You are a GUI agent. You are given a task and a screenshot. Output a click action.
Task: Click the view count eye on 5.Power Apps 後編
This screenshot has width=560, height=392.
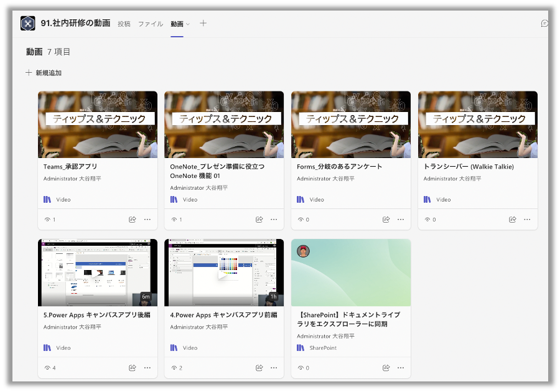pos(47,368)
